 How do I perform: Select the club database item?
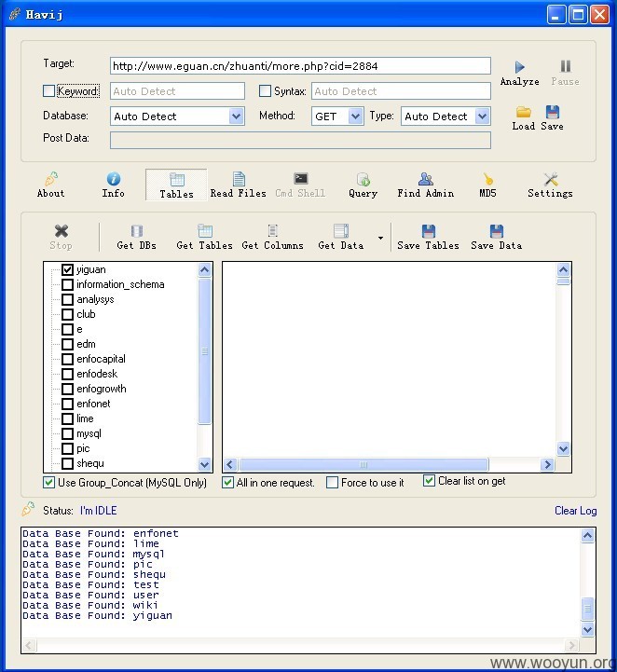[x=86, y=314]
